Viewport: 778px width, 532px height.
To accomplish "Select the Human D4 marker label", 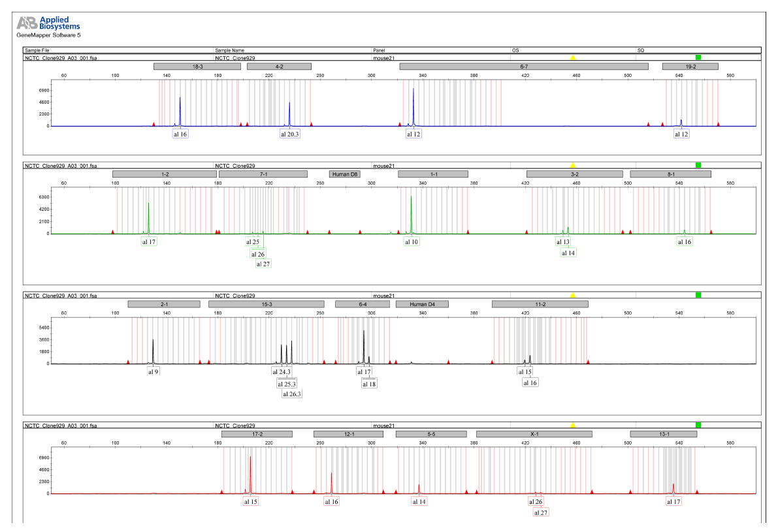I will [x=422, y=304].
